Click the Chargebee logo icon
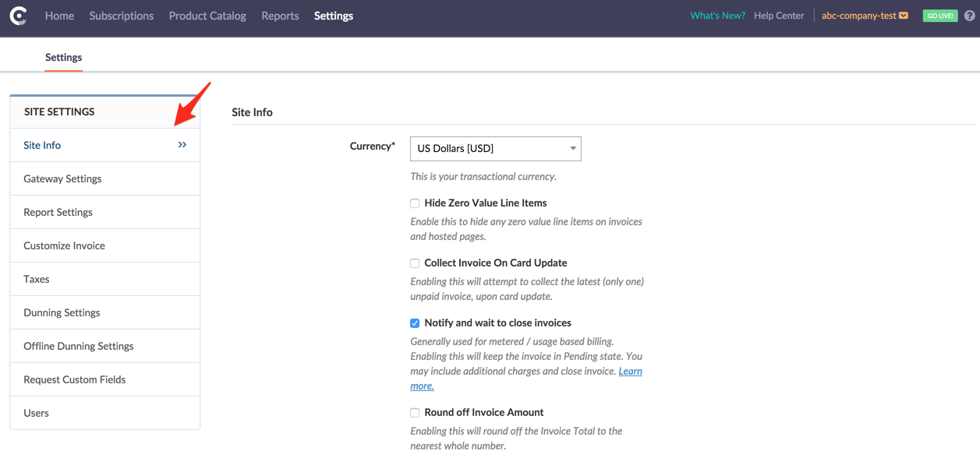 coord(18,16)
